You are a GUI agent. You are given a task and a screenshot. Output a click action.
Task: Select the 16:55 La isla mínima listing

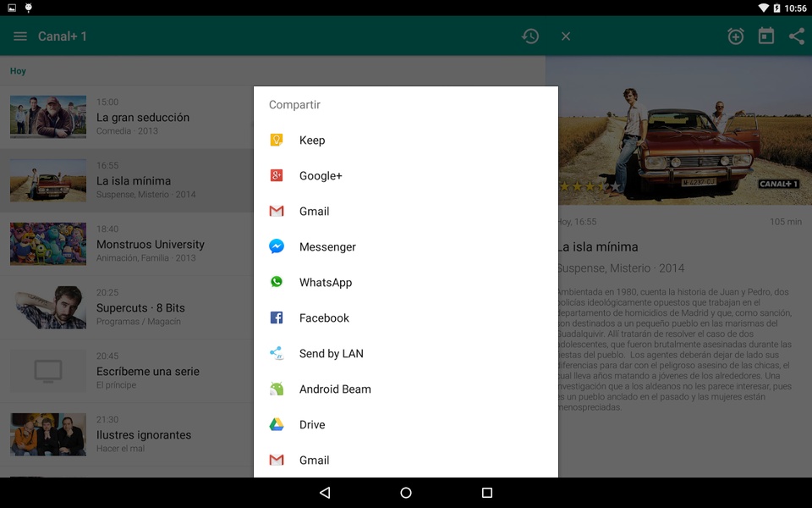[x=127, y=180]
